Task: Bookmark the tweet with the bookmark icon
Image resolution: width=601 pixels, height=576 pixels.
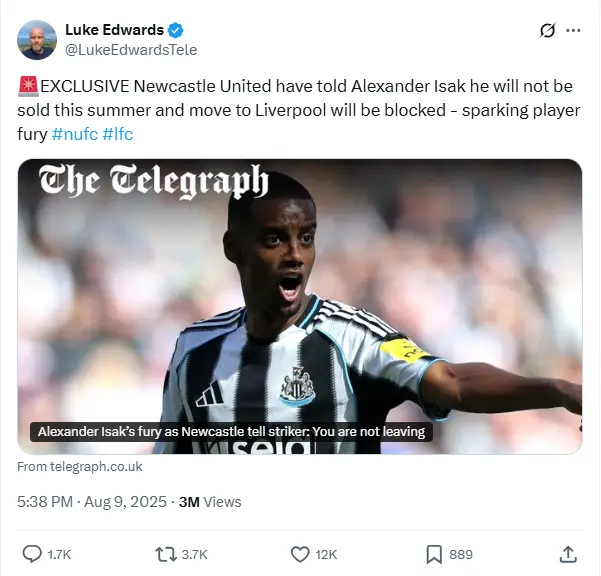Action: point(434,555)
